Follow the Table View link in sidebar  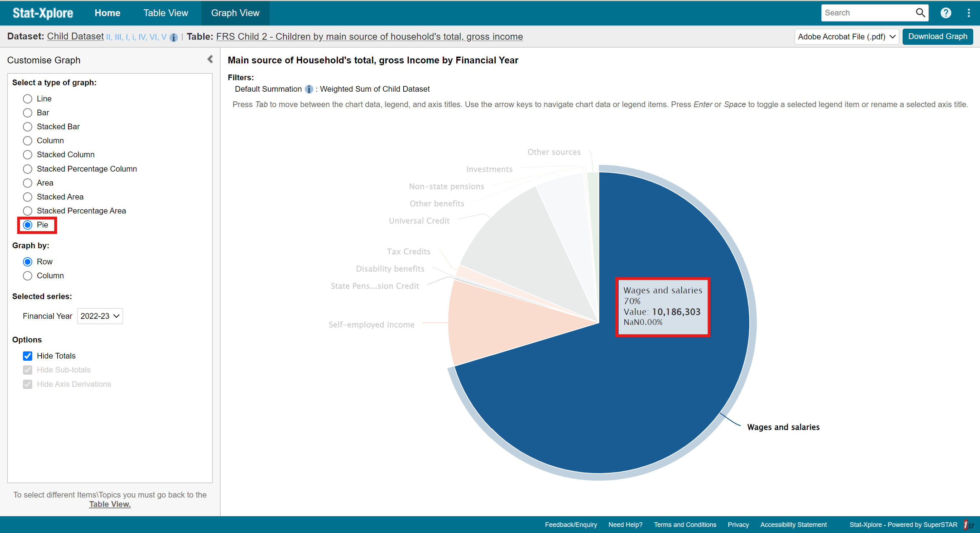110,504
